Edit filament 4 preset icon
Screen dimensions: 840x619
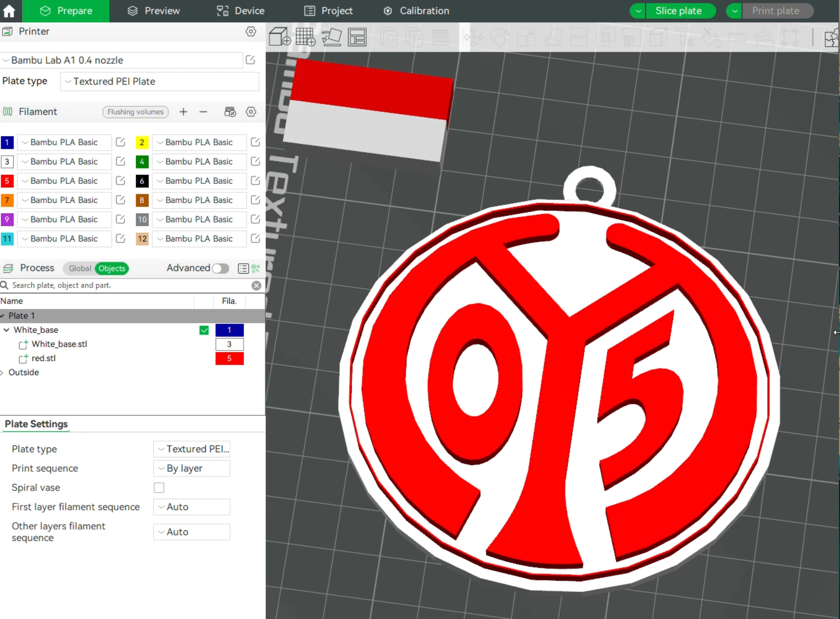[x=255, y=161]
